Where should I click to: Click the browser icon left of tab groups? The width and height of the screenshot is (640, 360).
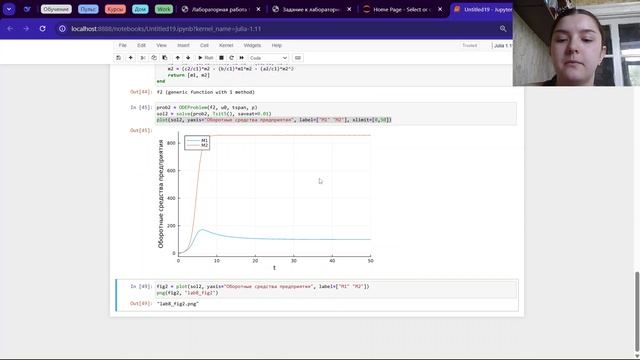pos(27,9)
